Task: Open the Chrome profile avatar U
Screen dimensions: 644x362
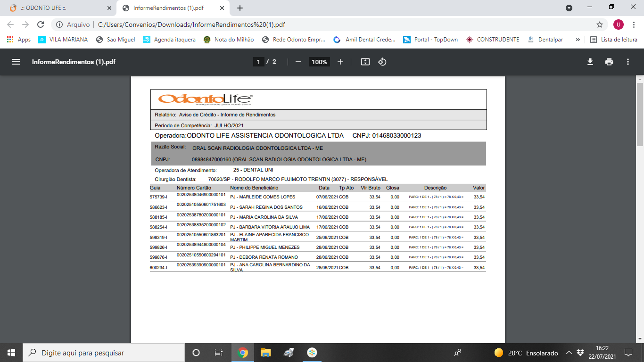Action: (x=619, y=25)
